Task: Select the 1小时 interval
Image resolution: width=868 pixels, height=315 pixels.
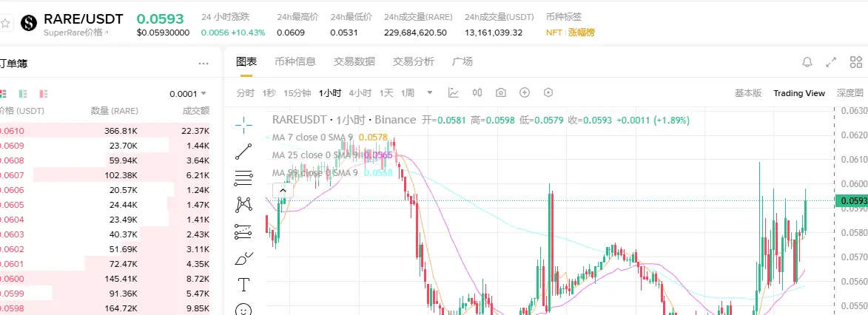Action: click(x=330, y=93)
